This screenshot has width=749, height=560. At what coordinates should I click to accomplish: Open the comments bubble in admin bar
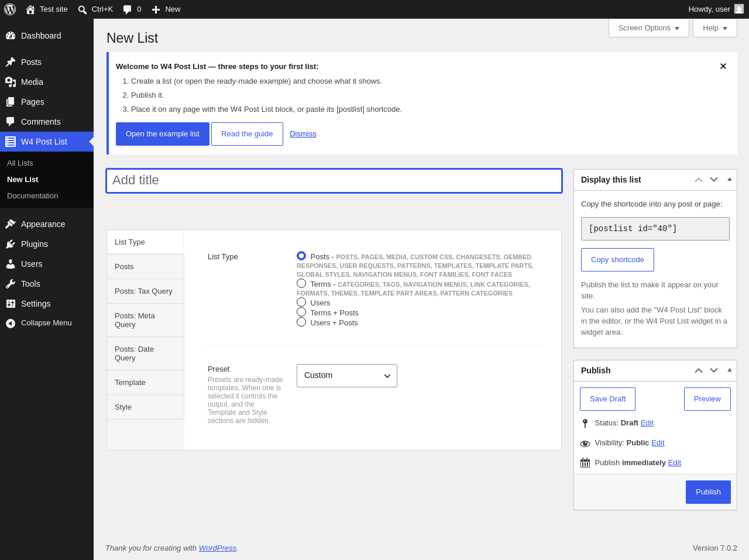click(x=128, y=9)
